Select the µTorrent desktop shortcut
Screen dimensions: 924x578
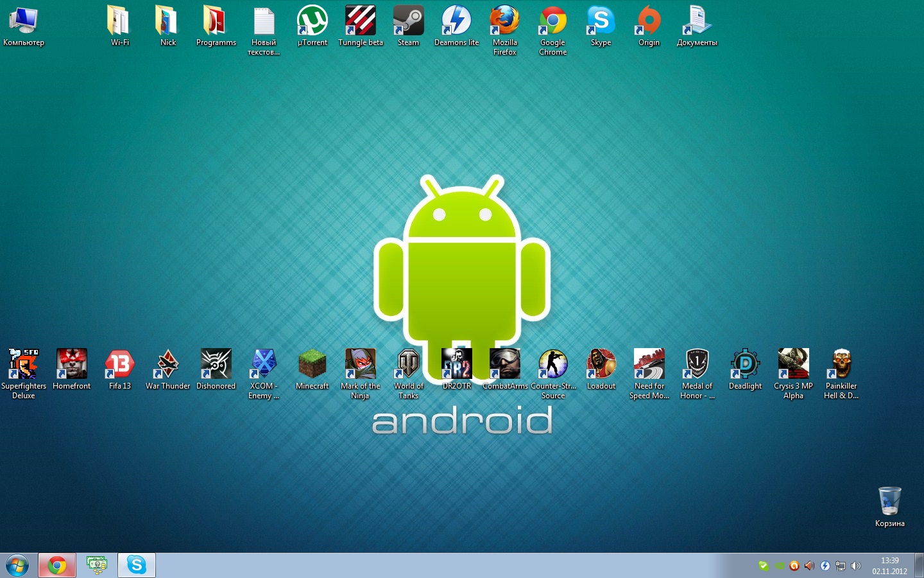pos(312,26)
